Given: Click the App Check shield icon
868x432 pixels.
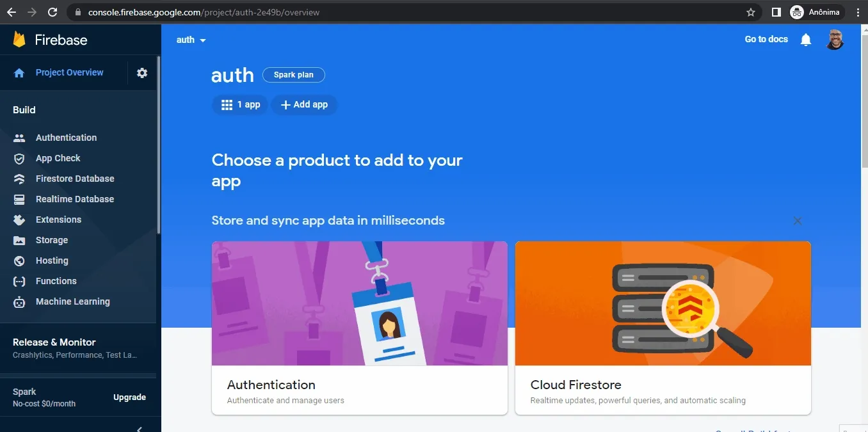Looking at the screenshot, I should pyautogui.click(x=19, y=158).
